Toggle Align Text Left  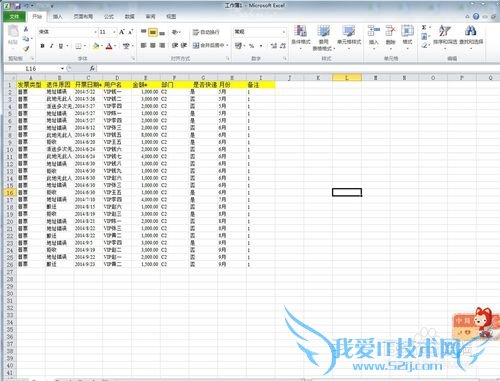[x=143, y=45]
